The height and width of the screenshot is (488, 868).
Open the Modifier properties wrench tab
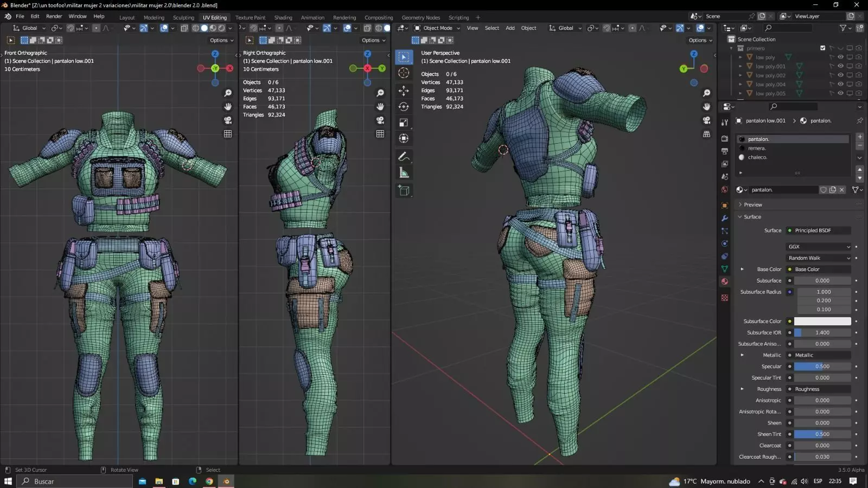tap(725, 219)
